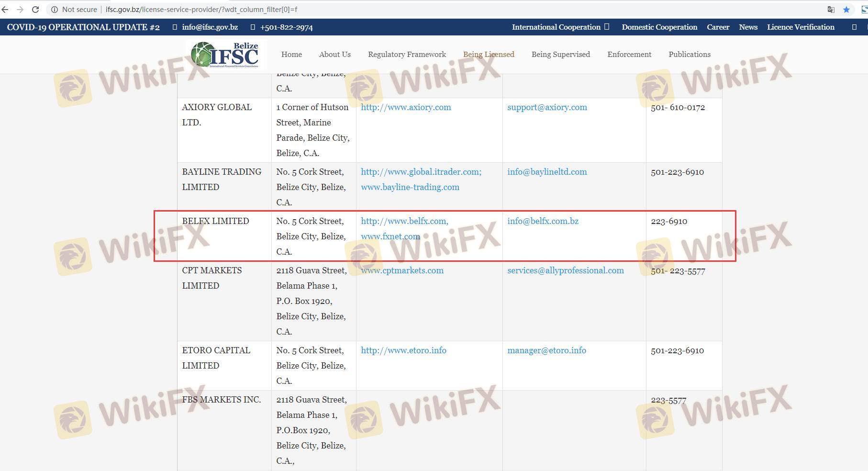
Task: Click the support@axiory.com email link
Action: (x=547, y=107)
